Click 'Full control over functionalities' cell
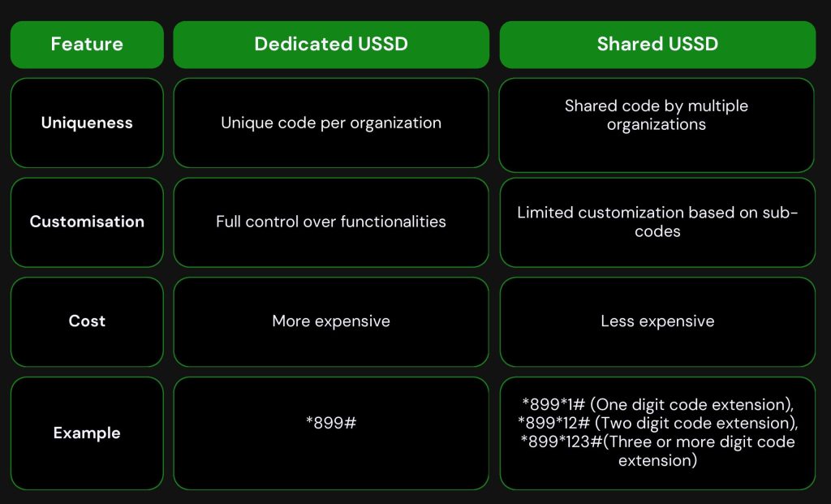The height and width of the screenshot is (504, 831). point(331,222)
